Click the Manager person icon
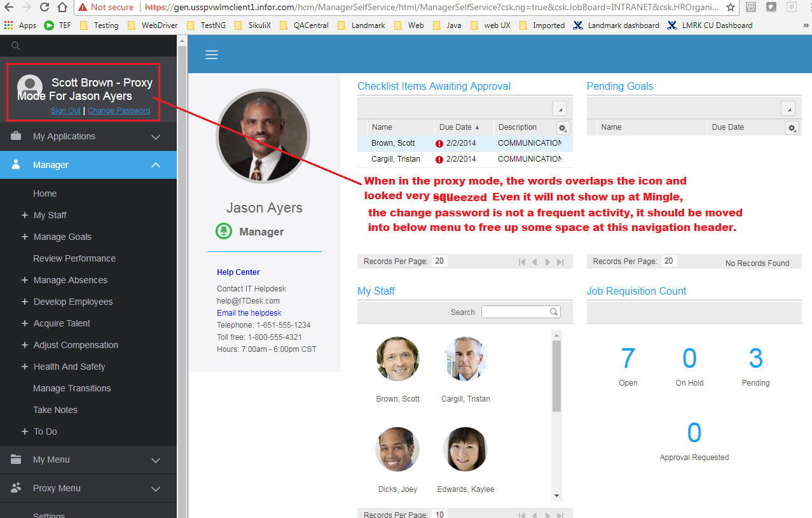 tap(17, 165)
